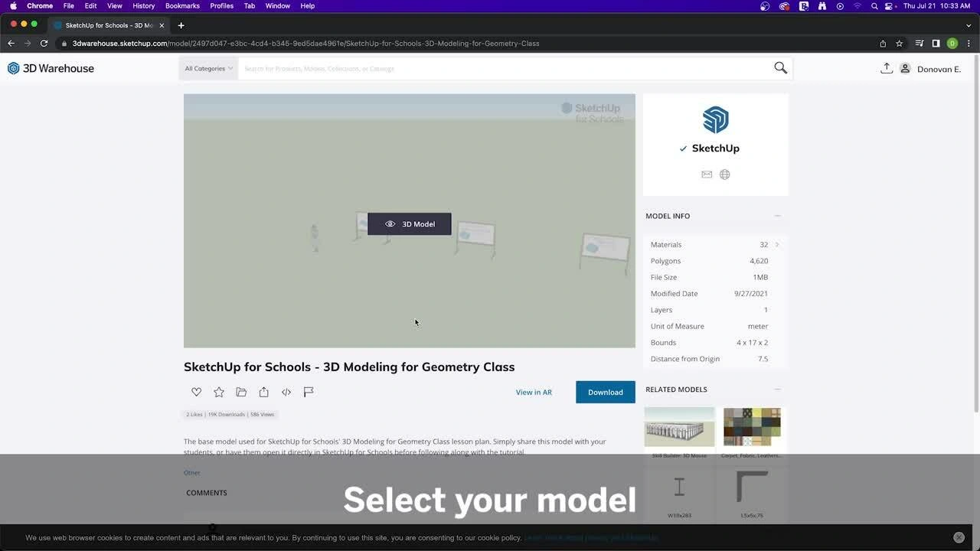Click the Unit of Measure meter value

pyautogui.click(x=758, y=326)
